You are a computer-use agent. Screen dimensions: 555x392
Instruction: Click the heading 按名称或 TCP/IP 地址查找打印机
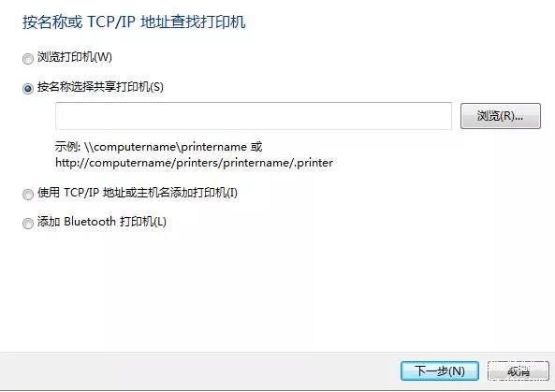point(134,22)
